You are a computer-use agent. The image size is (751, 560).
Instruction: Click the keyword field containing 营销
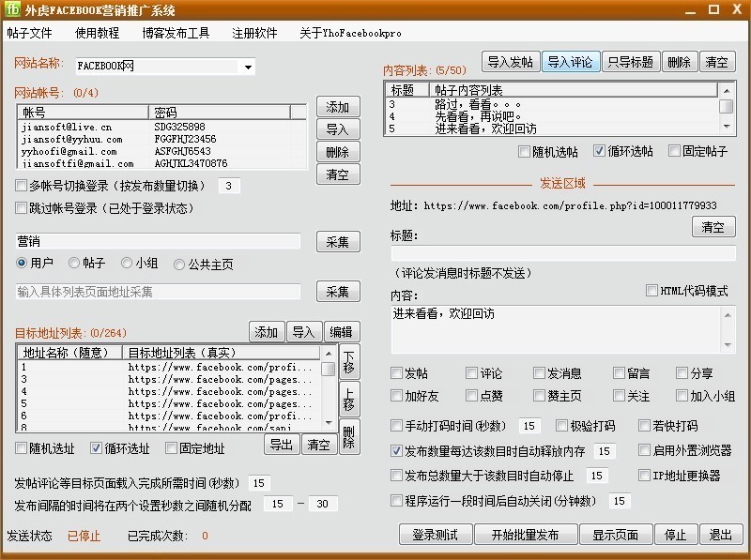tap(158, 241)
